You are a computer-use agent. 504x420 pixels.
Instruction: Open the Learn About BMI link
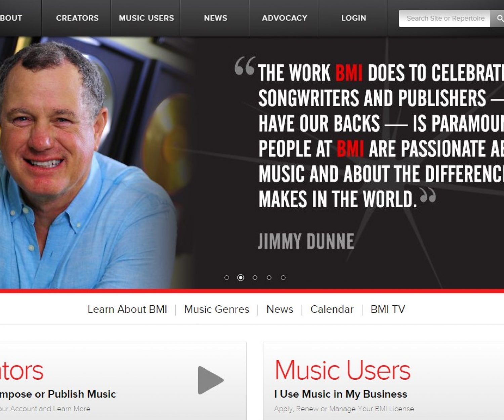[x=127, y=309]
